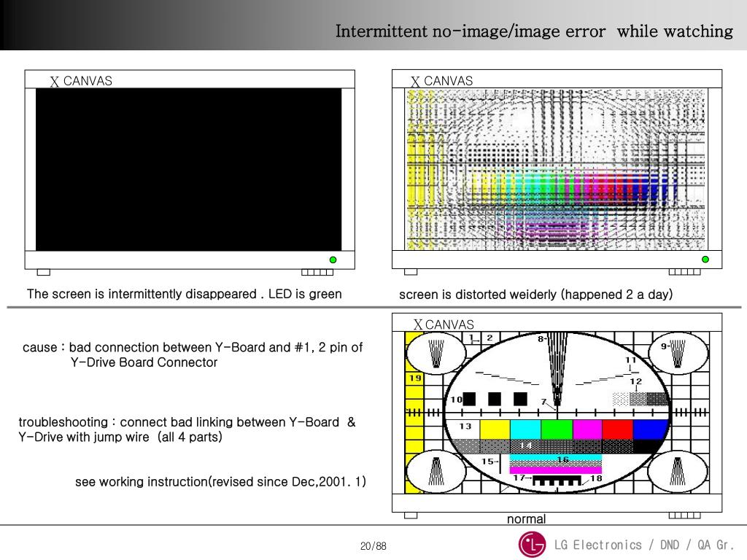The height and width of the screenshot is (560, 747).
Task: Click the number '13' in the test pattern
Action: pyautogui.click(x=465, y=426)
